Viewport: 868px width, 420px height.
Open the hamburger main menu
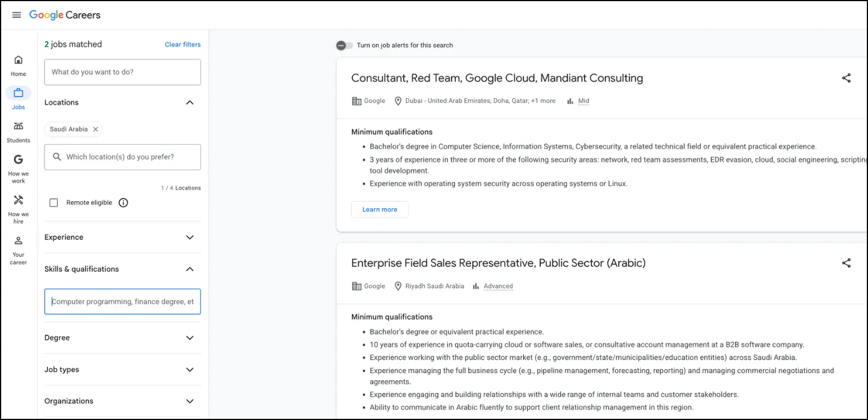[17, 15]
